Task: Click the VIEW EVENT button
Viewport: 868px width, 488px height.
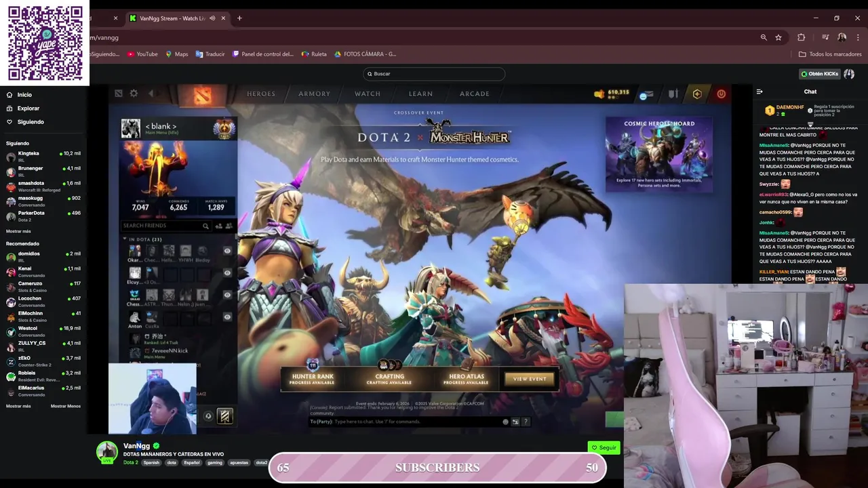Action: [530, 379]
